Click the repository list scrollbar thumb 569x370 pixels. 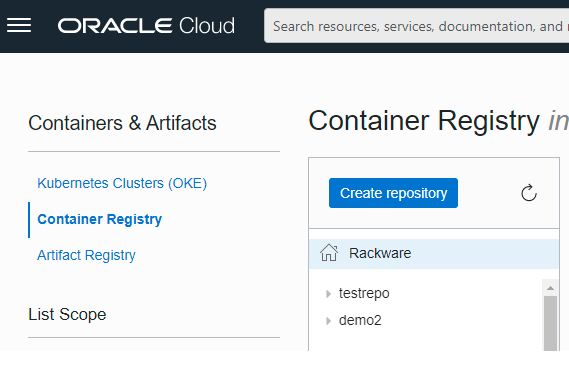[x=550, y=323]
